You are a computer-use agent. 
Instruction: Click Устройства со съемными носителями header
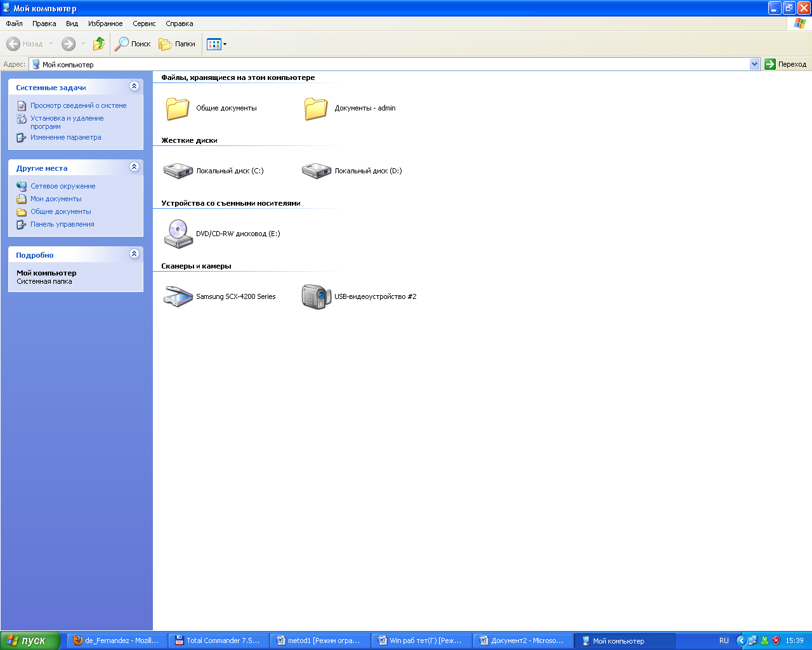click(231, 203)
